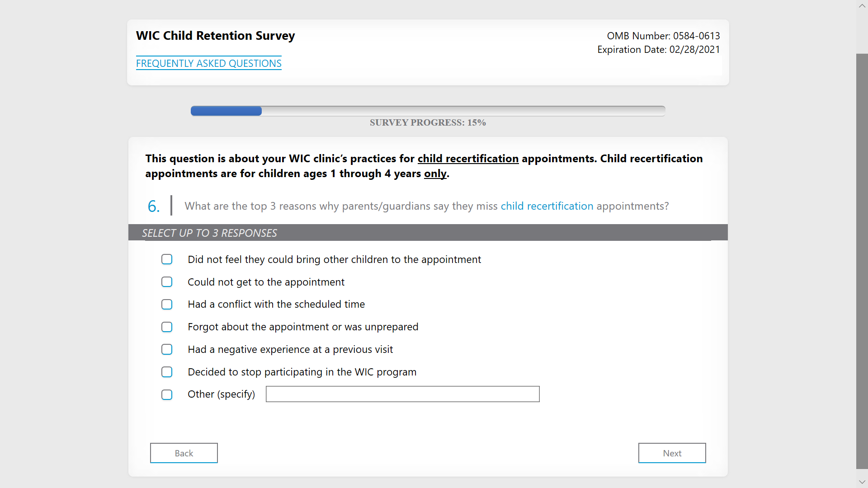The height and width of the screenshot is (488, 868).
Task: Click the vertical scrollbar thumb
Action: tap(862, 261)
